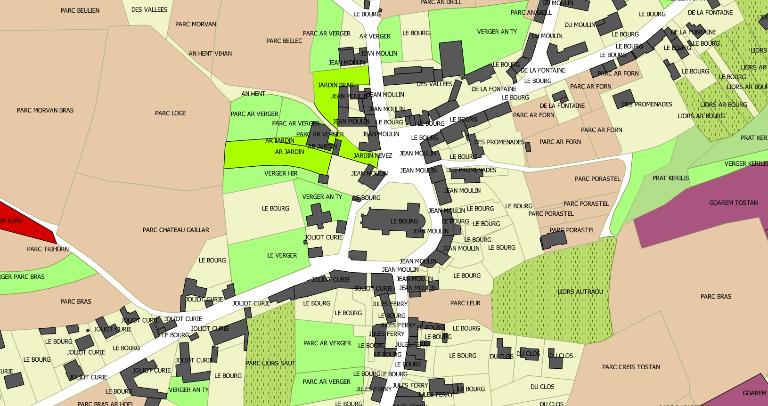Select the PARC CREIS TOSTAN parcel
Image resolution: width=768 pixels, height=406 pixels.
pos(630,368)
